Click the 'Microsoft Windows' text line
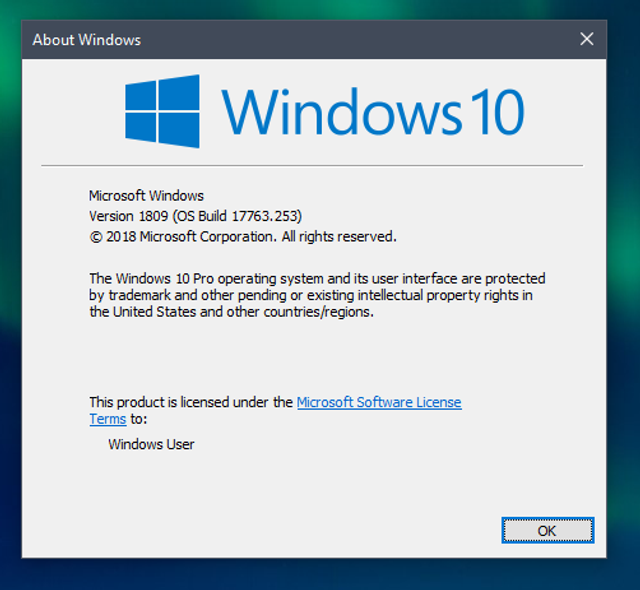The width and height of the screenshot is (640, 590). point(146,196)
